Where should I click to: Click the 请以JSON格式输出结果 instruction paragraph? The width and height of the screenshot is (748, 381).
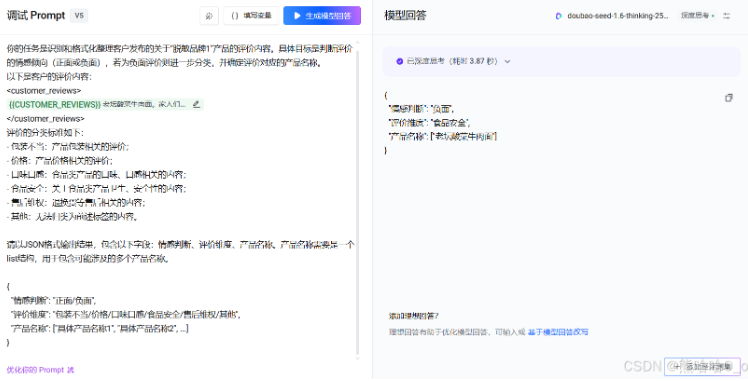pyautogui.click(x=180, y=252)
